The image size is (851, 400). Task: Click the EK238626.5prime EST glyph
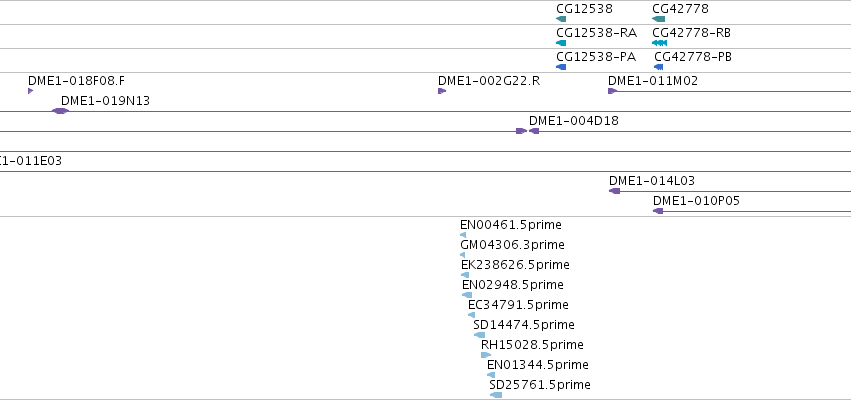point(465,275)
